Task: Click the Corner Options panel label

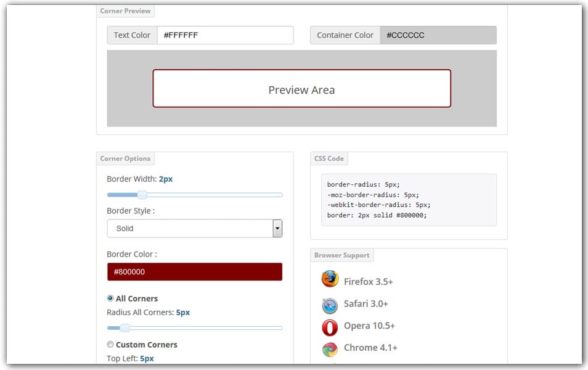Action: click(125, 158)
